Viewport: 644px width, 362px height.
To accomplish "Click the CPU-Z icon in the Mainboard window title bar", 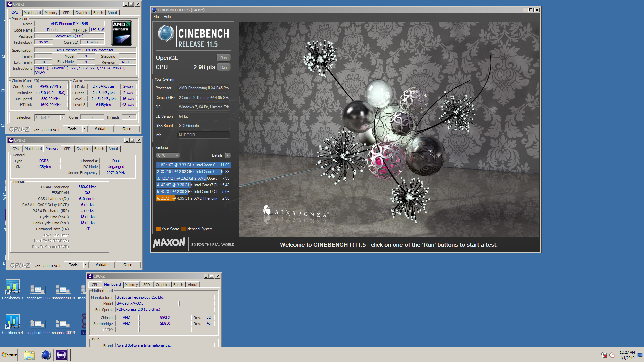I will pos(90,276).
